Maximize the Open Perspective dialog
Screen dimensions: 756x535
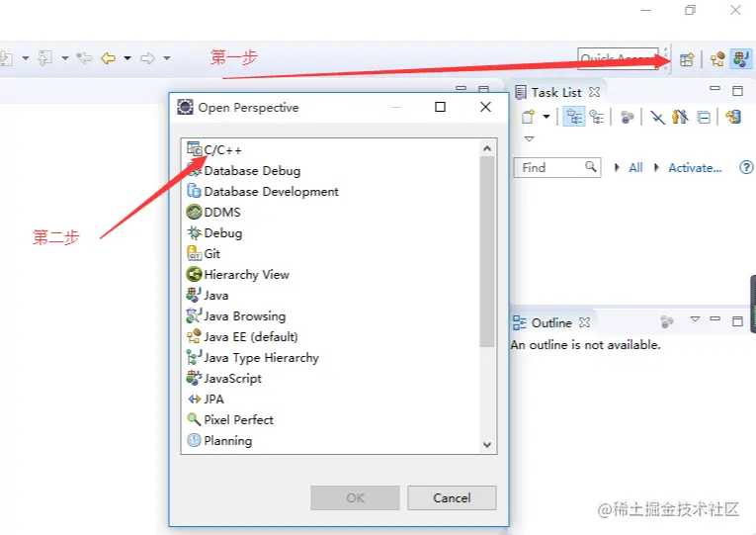pyautogui.click(x=440, y=107)
